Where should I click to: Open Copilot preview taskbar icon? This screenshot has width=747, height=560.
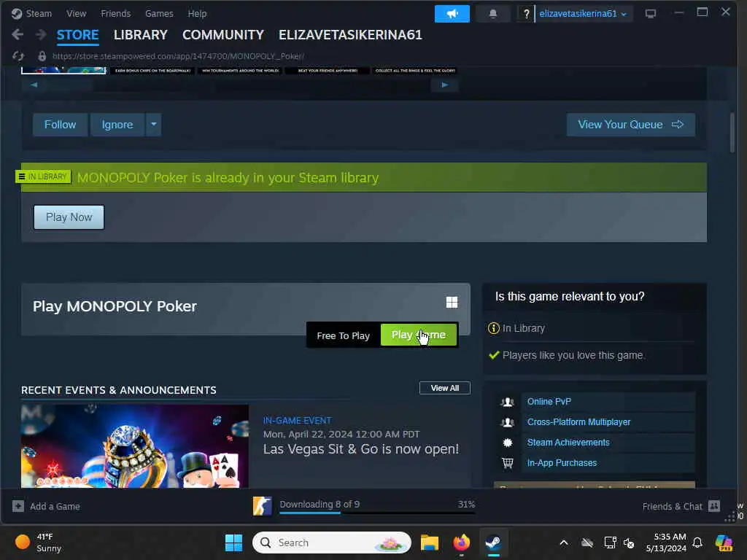(x=724, y=542)
